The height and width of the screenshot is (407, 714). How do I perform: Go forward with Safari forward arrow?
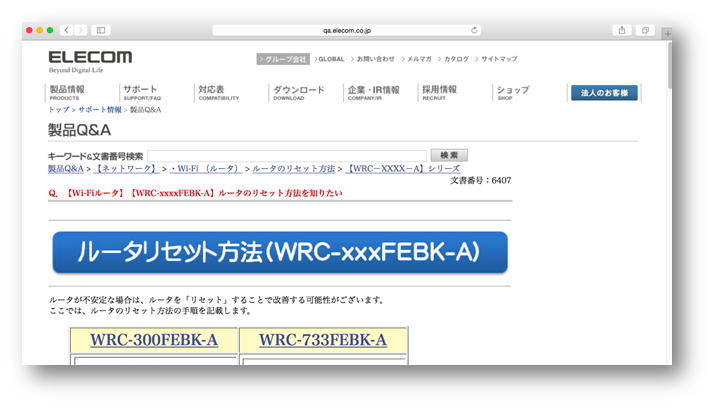tap(80, 30)
